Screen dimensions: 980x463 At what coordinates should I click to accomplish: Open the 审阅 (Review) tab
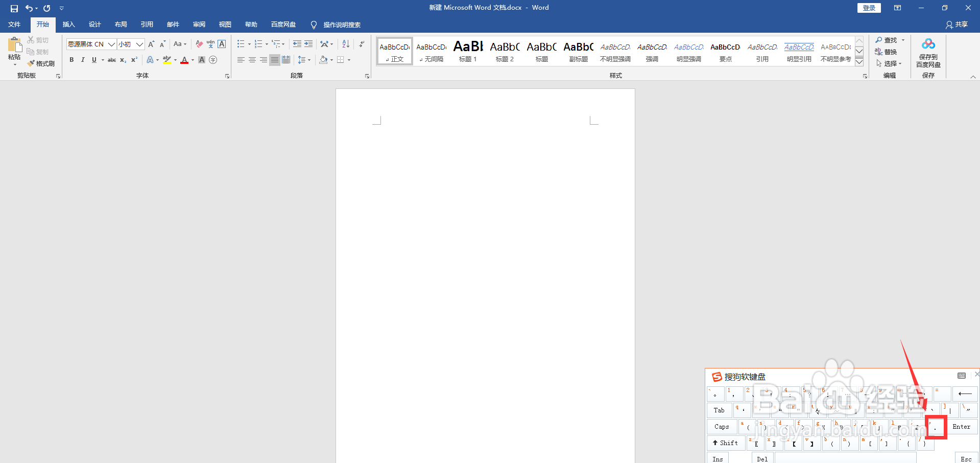point(199,25)
